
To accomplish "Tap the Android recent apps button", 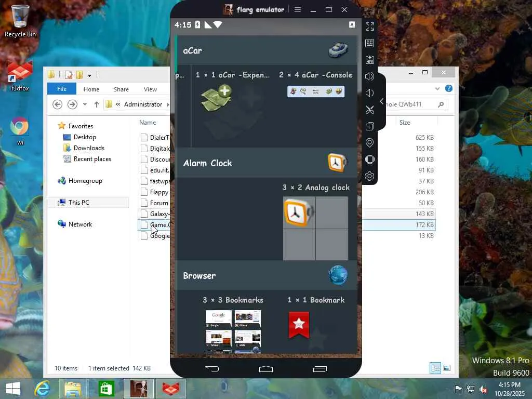I will coord(320,369).
